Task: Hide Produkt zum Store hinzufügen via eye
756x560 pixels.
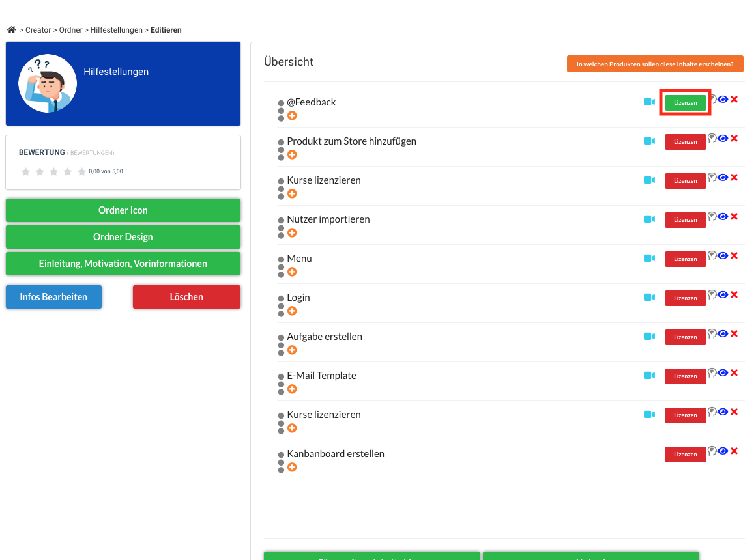Action: (723, 138)
